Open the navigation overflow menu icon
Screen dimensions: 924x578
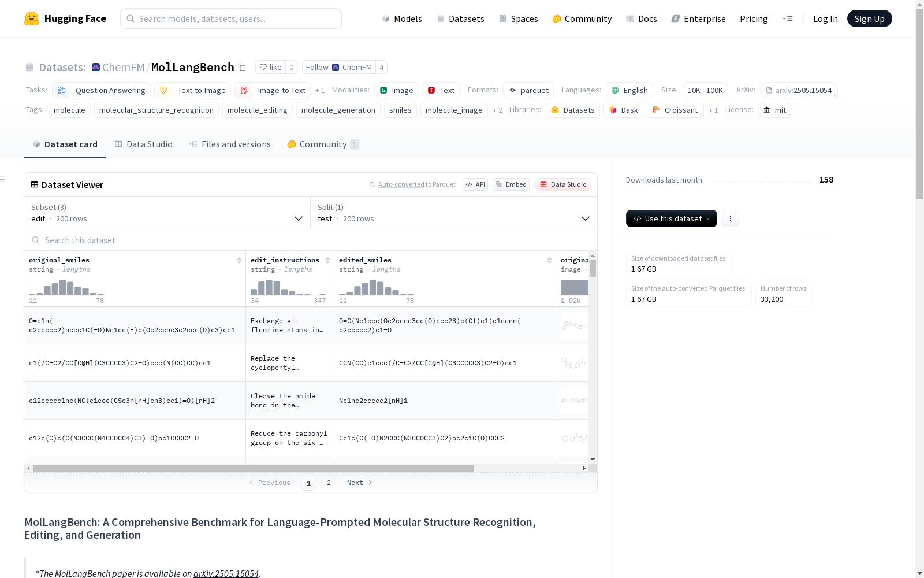pos(787,18)
